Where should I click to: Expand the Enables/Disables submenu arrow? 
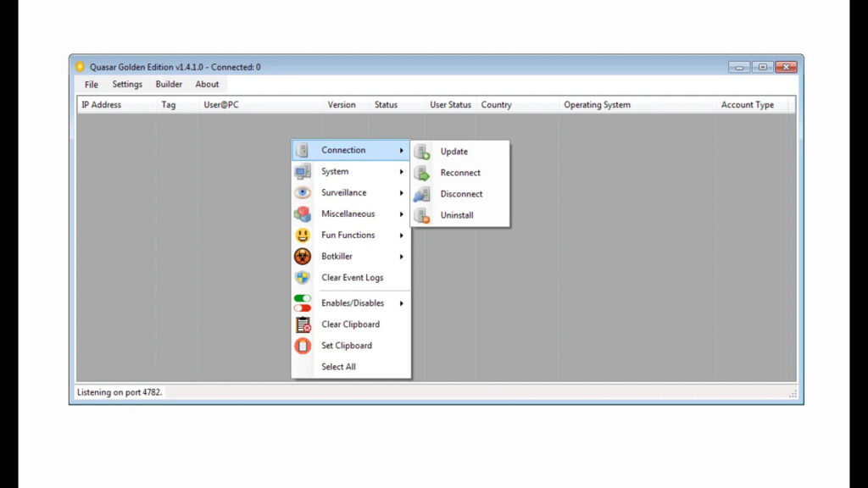point(401,303)
